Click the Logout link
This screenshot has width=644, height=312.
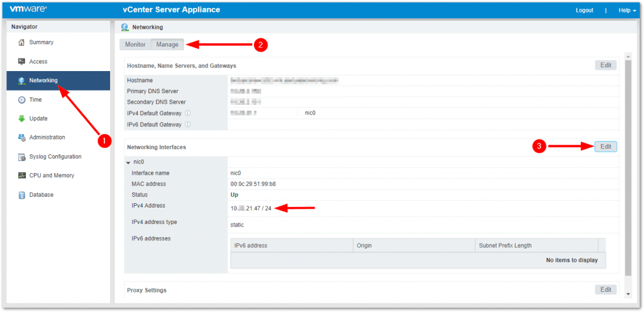coord(584,10)
